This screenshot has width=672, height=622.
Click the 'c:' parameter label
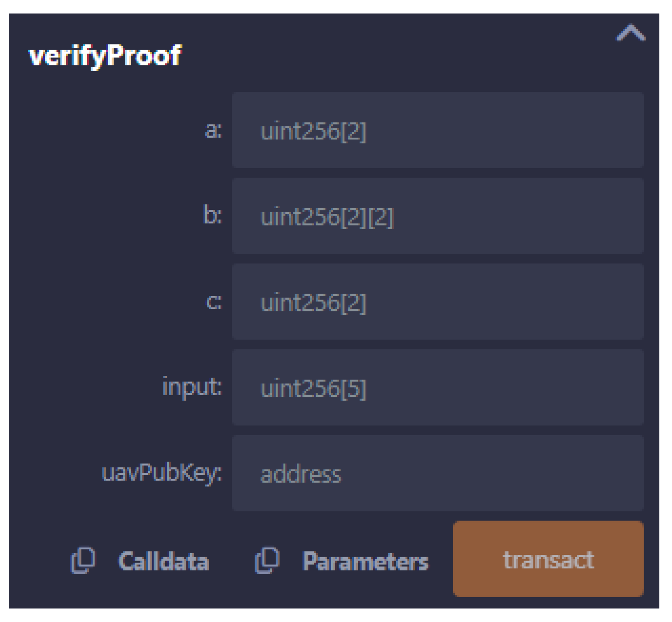[x=214, y=301]
